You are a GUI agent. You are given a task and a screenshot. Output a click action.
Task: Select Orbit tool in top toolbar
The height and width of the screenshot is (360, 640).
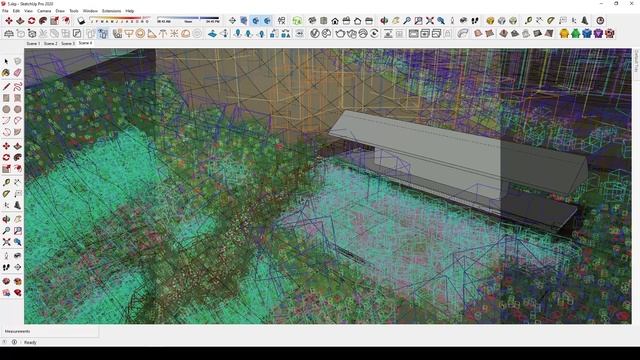click(x=384, y=21)
